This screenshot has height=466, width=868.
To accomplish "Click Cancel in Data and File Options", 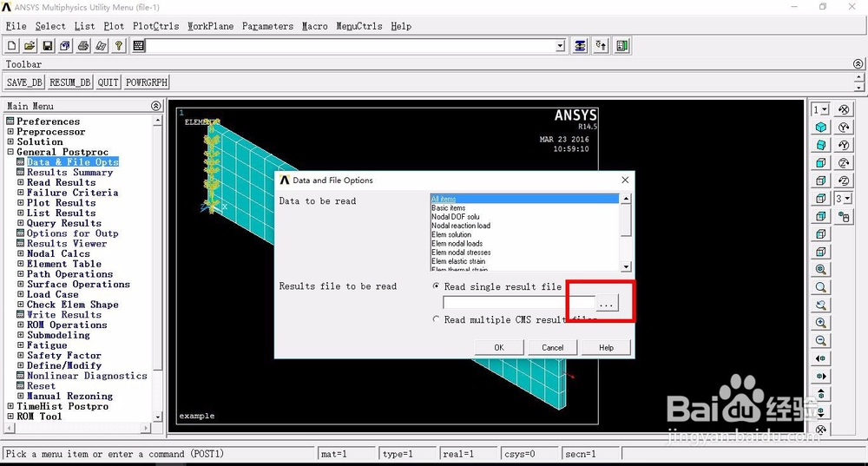I will point(552,348).
